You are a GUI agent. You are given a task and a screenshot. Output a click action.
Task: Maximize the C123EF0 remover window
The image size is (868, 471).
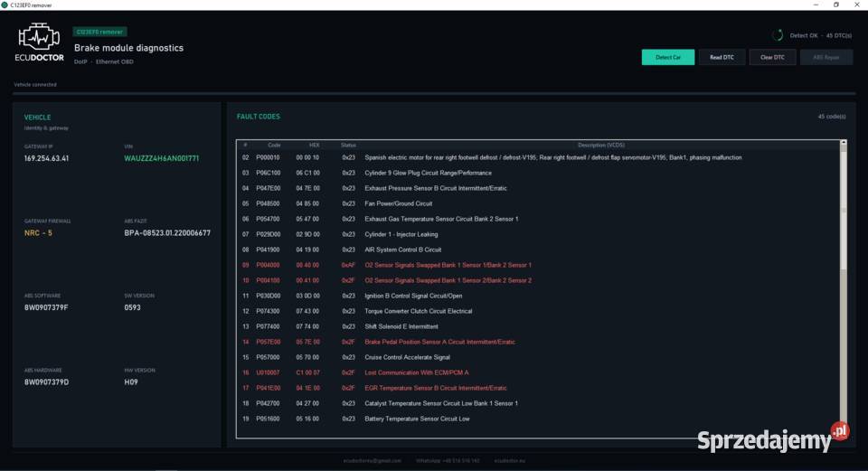(x=835, y=5)
